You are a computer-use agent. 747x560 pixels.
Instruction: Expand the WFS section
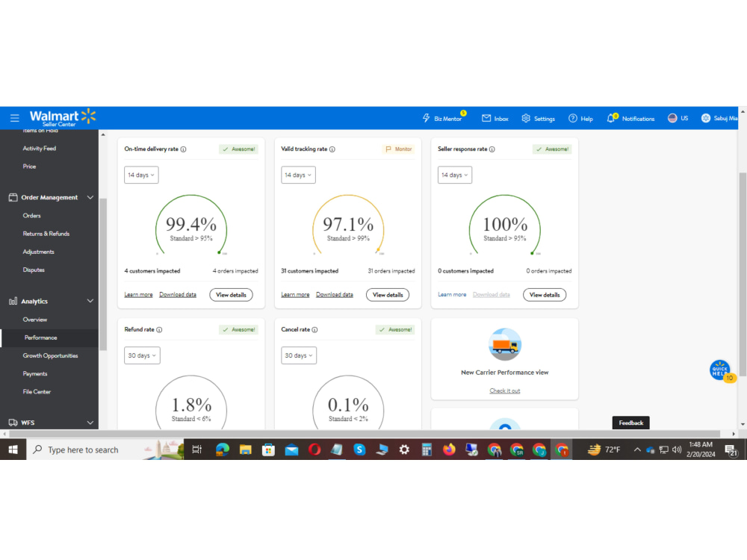90,423
